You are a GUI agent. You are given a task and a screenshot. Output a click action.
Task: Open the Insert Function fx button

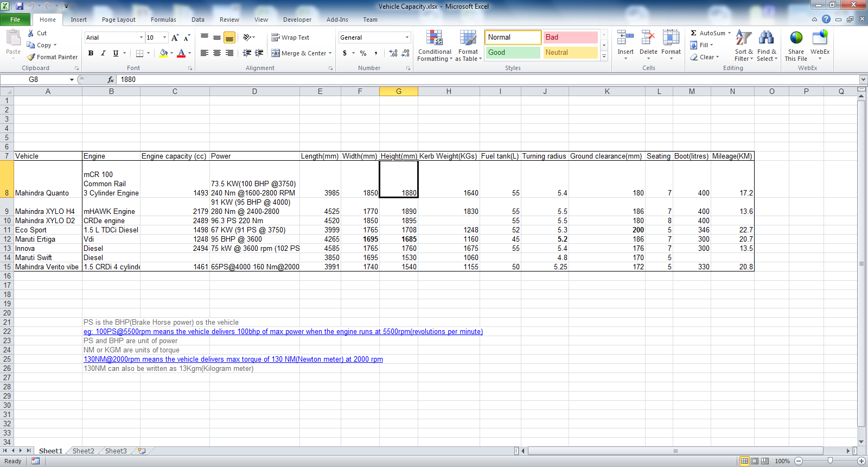(x=111, y=79)
